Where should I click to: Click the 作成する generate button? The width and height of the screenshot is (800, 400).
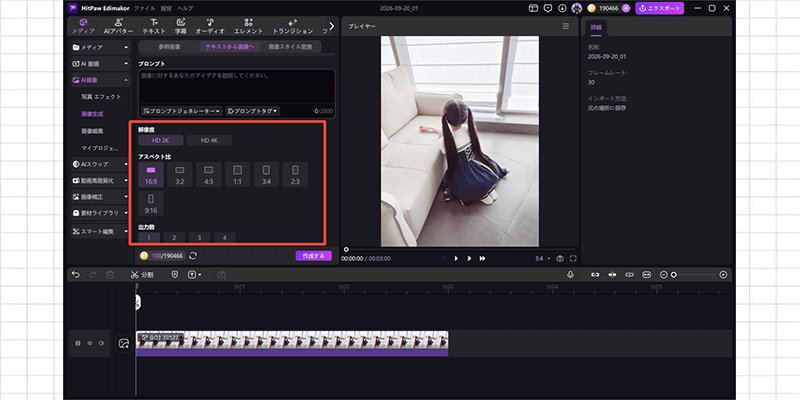(313, 256)
